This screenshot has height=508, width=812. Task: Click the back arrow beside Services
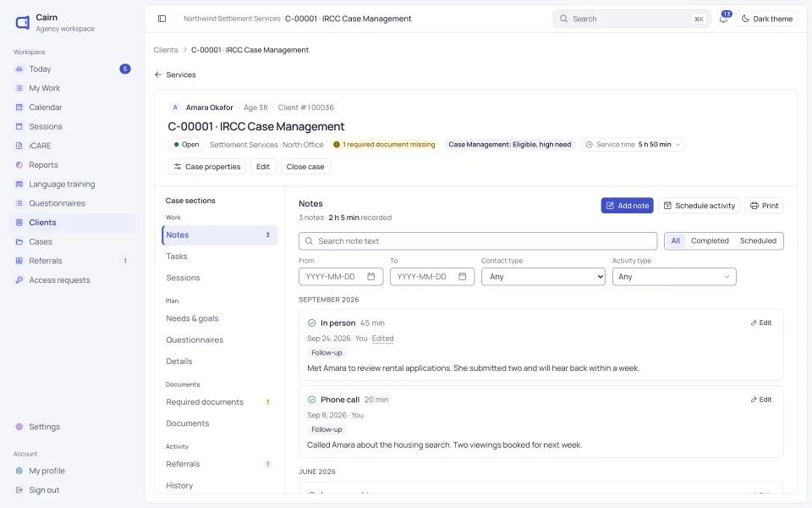(158, 75)
